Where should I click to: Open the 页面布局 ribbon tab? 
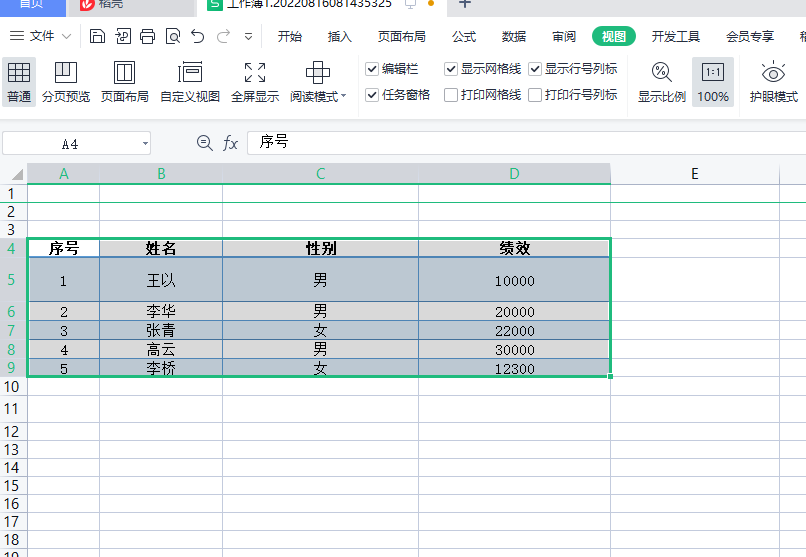[401, 36]
